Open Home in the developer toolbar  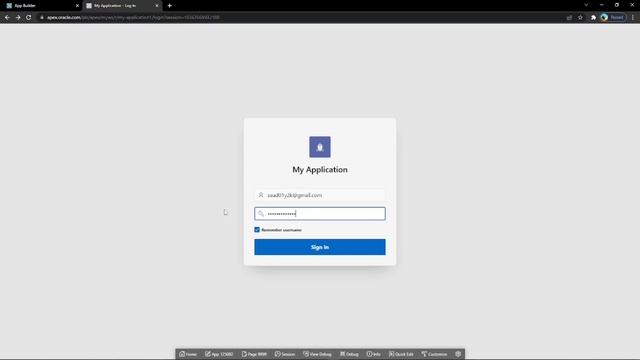coord(188,354)
